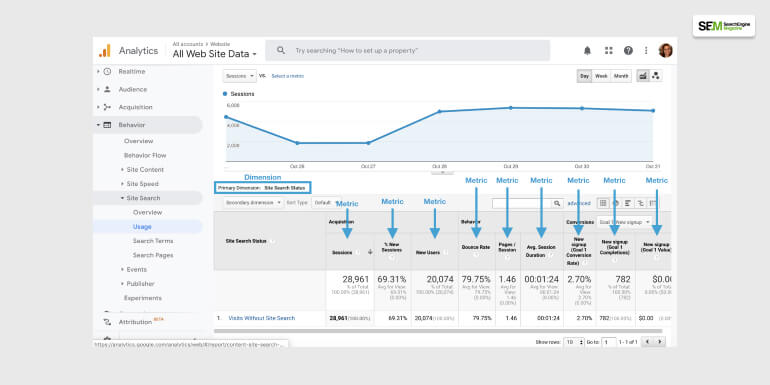Click the Bounce Rate column header
Screen dimensions: 770x385
point(476,248)
